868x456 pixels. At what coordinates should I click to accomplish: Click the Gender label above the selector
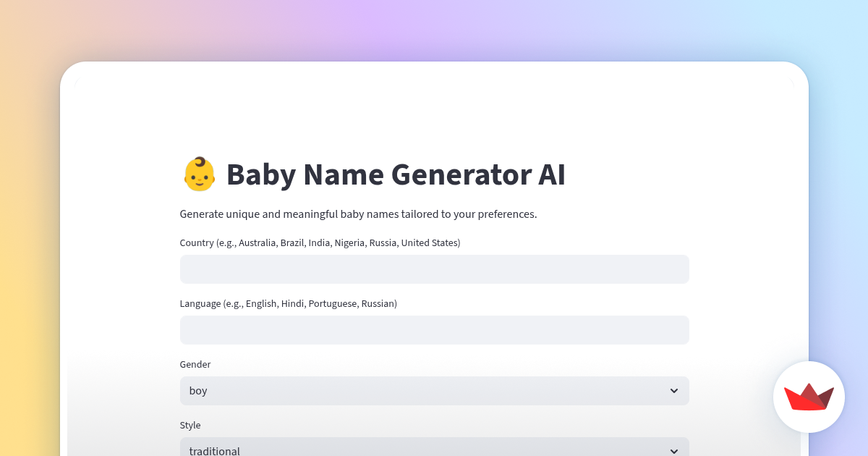195,365
